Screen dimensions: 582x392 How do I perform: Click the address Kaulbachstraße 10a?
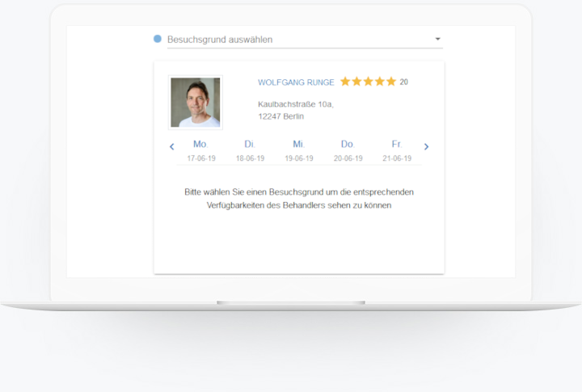pyautogui.click(x=296, y=104)
